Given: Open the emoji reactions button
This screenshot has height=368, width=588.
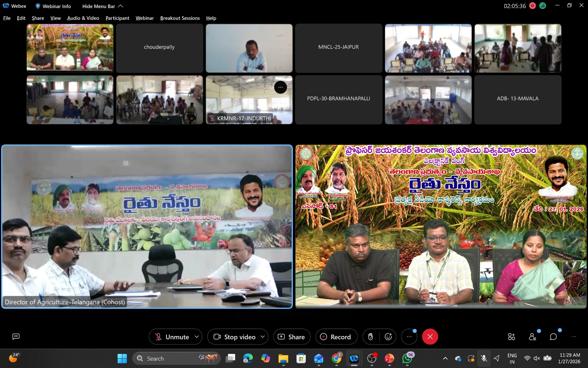Looking at the screenshot, I should point(388,337).
